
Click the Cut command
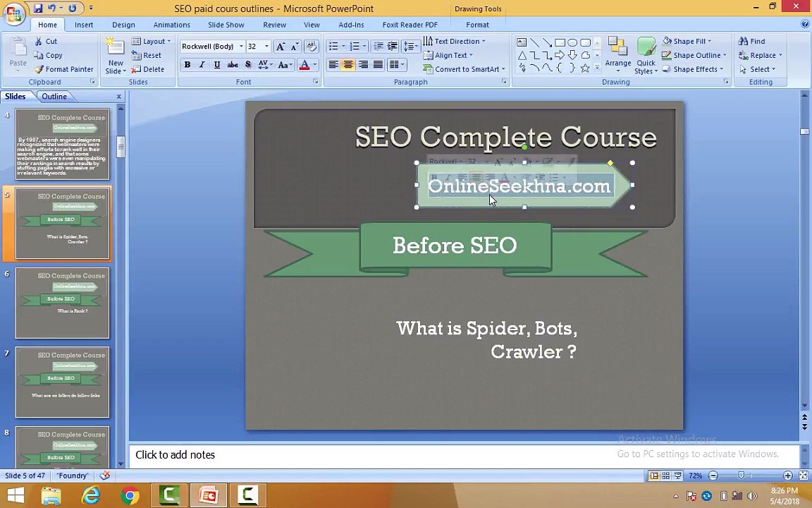point(46,41)
